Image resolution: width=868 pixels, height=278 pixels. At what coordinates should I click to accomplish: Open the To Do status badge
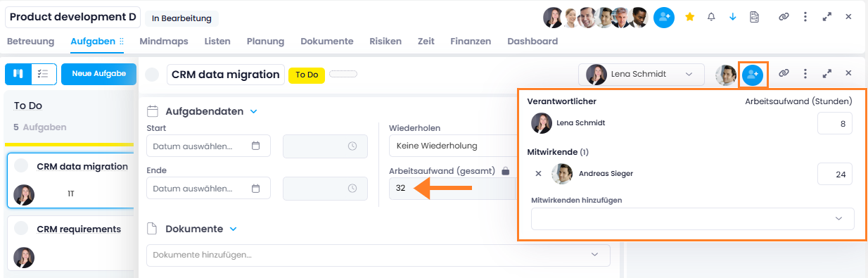(307, 75)
